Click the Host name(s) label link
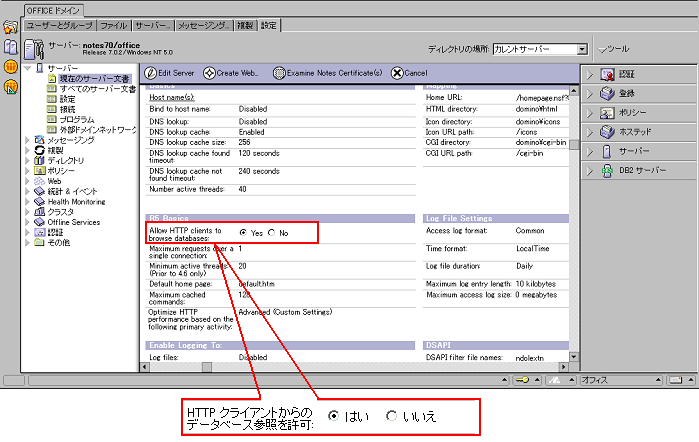 point(172,97)
